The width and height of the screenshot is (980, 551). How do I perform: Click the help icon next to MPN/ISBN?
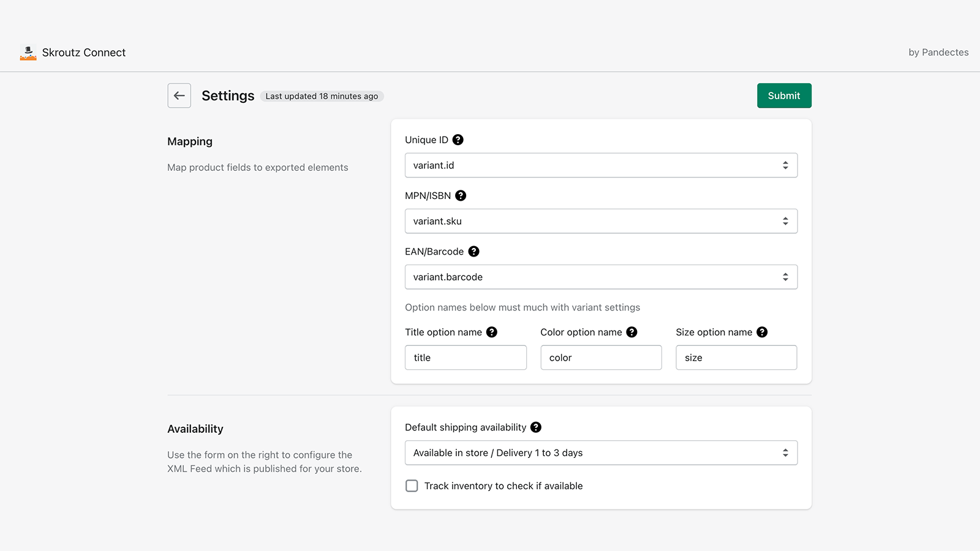(x=461, y=195)
